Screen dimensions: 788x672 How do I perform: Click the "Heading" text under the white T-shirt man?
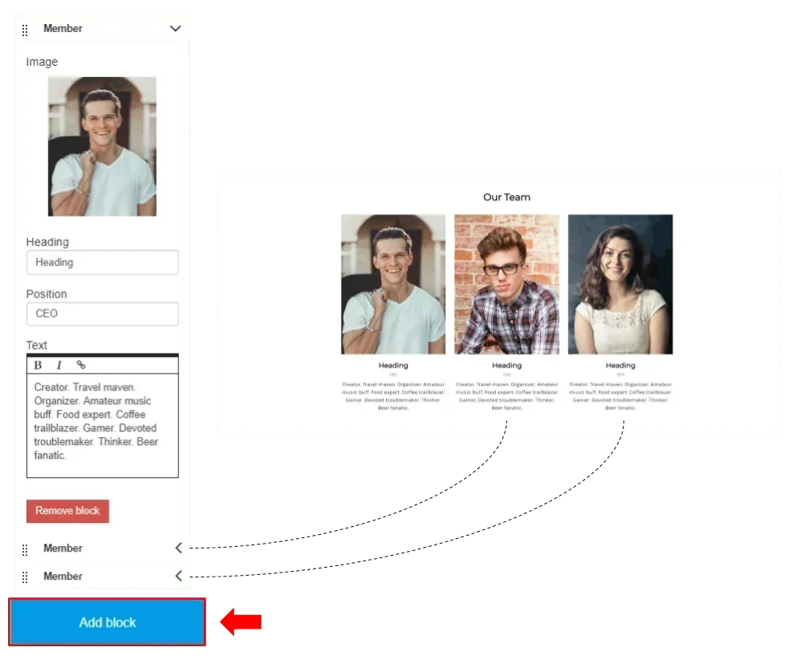click(393, 365)
